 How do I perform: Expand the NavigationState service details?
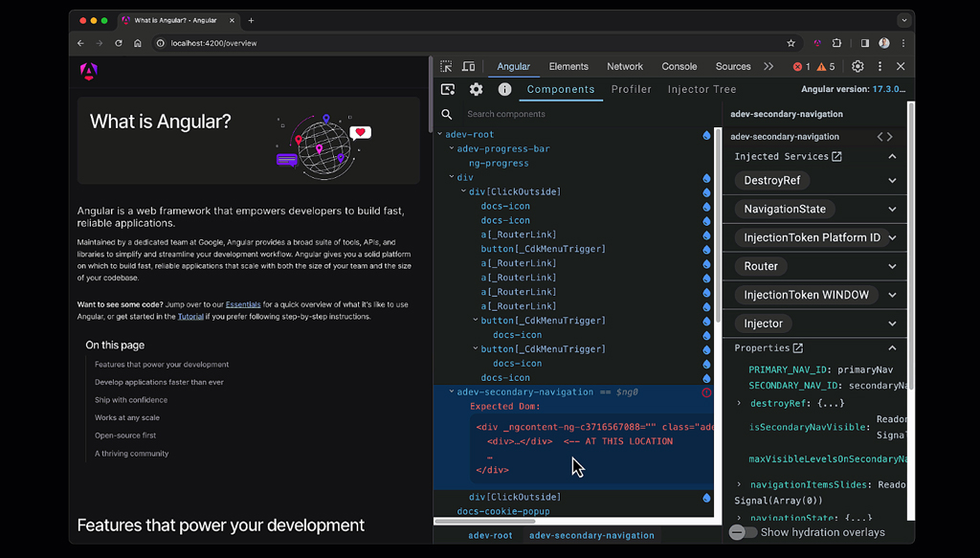coord(893,210)
